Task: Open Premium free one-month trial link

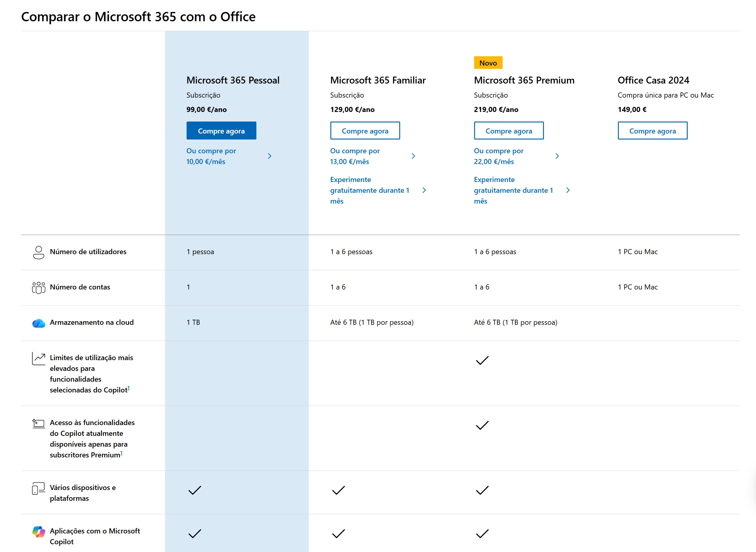Action: pyautogui.click(x=513, y=190)
